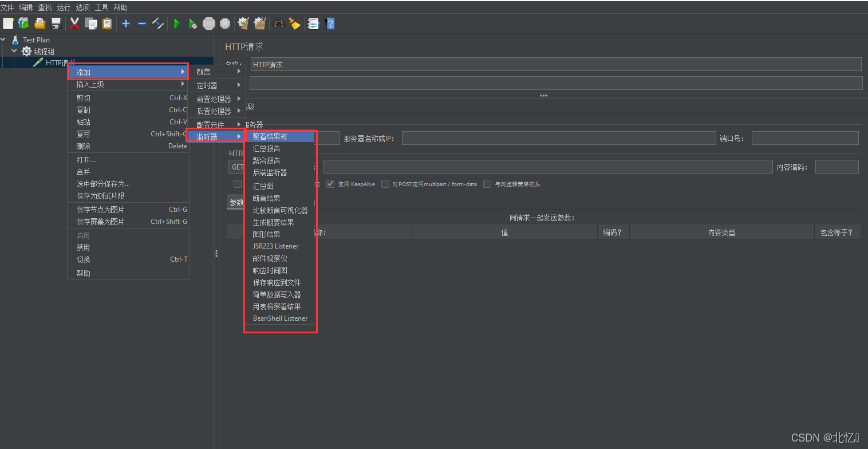This screenshot has width=868, height=449.
Task: Open the 帮助 menu in menu bar
Action: (120, 7)
